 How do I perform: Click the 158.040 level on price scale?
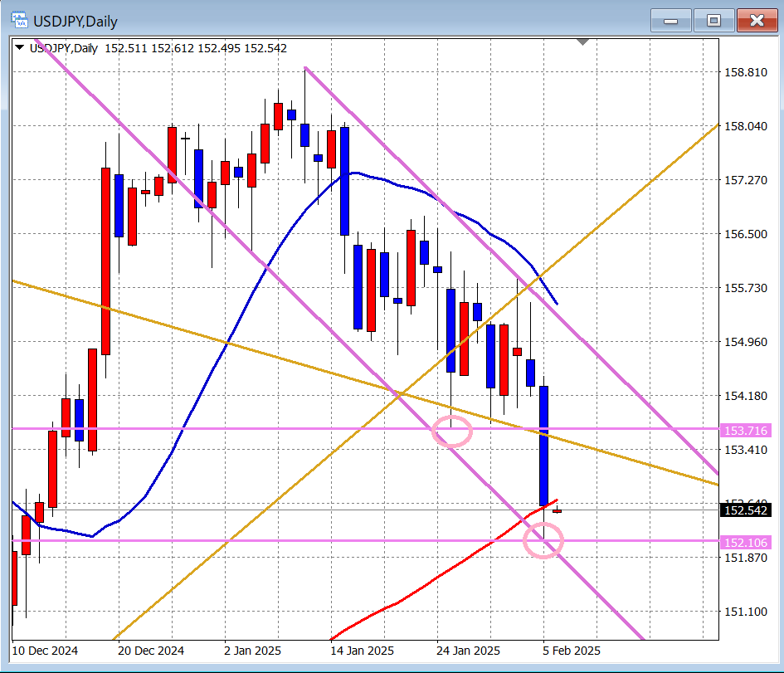(x=745, y=126)
